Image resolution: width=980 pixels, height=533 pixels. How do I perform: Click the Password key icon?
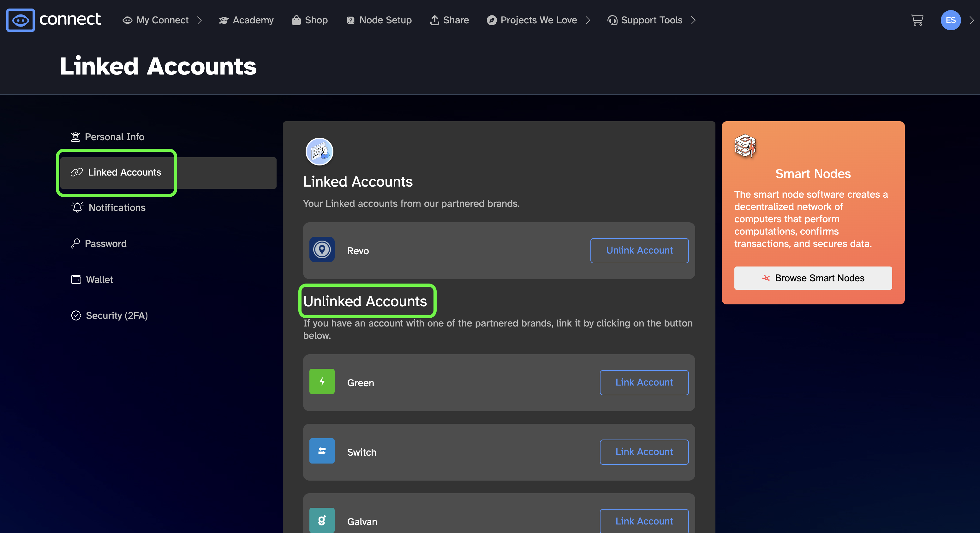(x=75, y=243)
